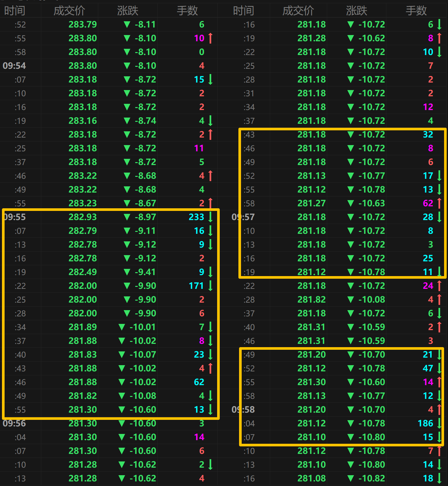Click the volume figure 25
Viewport: 448px width, 486px height.
click(x=428, y=258)
